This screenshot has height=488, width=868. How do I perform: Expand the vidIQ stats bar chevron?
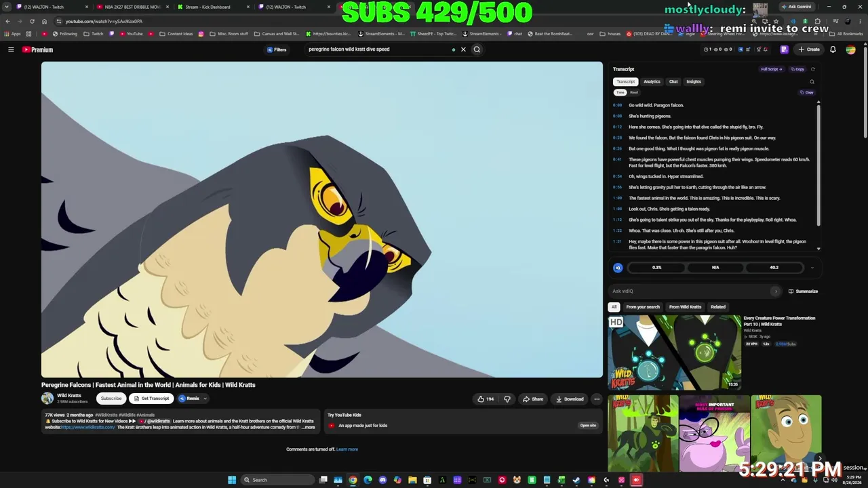(x=812, y=268)
